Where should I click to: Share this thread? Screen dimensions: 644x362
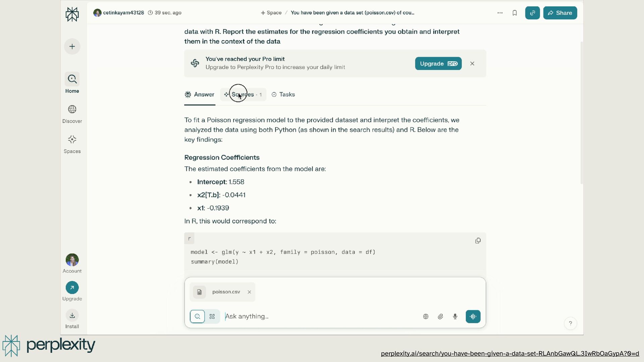560,13
